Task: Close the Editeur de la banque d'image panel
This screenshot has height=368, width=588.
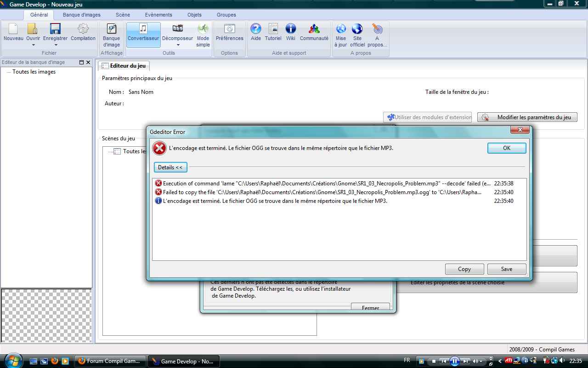Action: click(x=88, y=62)
